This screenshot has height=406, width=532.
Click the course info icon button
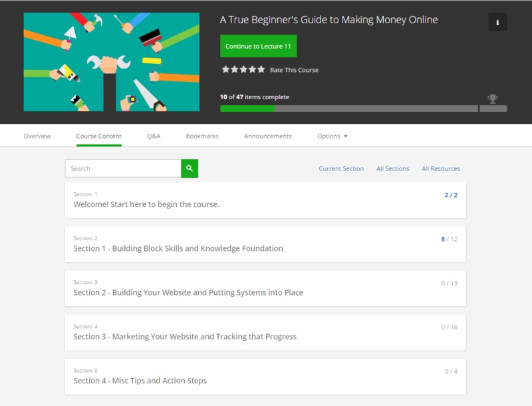coord(497,22)
